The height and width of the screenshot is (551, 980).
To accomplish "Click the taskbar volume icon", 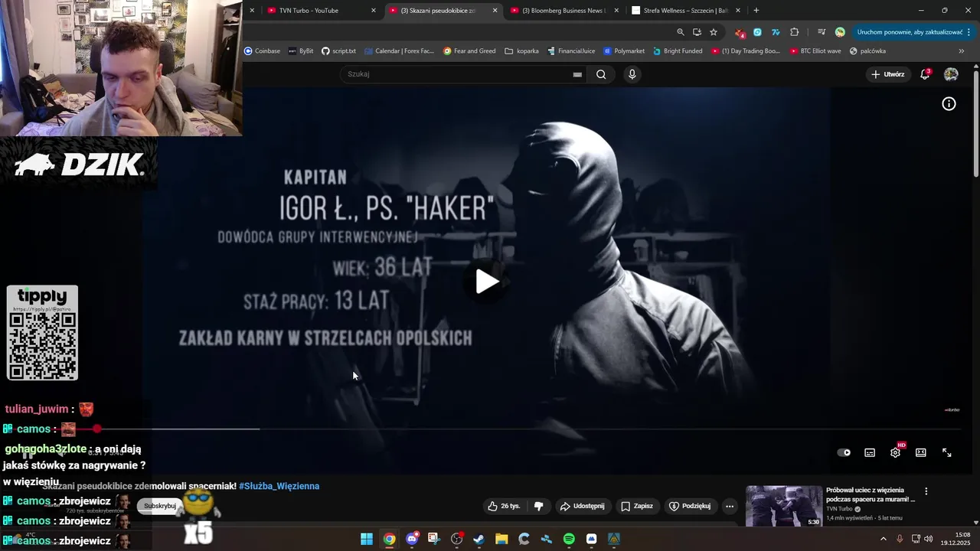I will point(929,539).
